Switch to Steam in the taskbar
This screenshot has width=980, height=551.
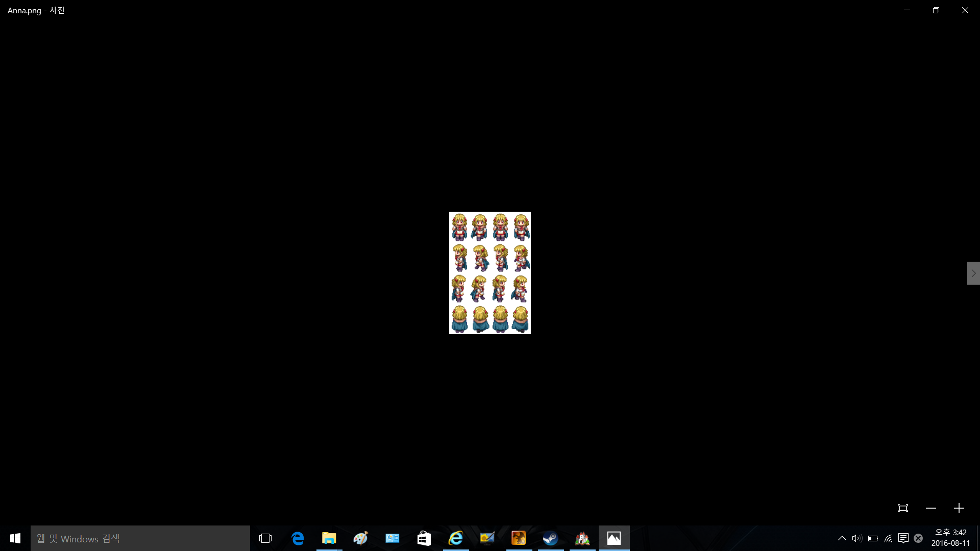550,538
